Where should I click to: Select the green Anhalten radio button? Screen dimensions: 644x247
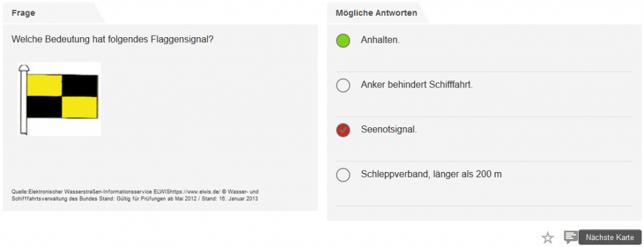click(x=343, y=41)
